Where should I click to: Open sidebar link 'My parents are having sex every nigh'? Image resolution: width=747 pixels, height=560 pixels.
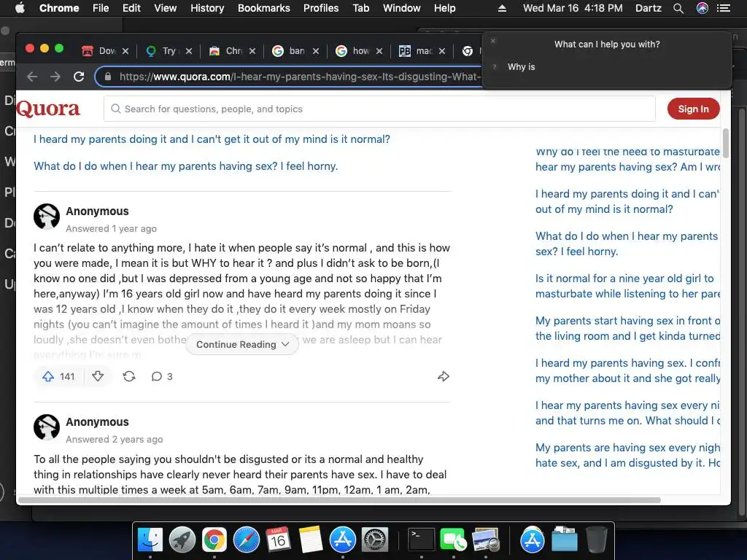[x=627, y=455]
